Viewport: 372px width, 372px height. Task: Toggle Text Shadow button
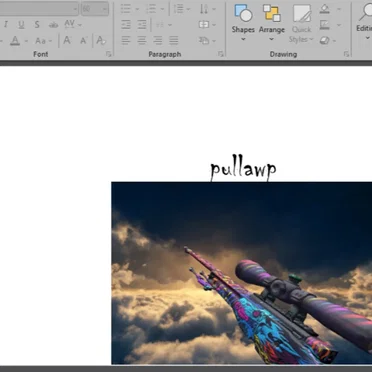(37, 24)
